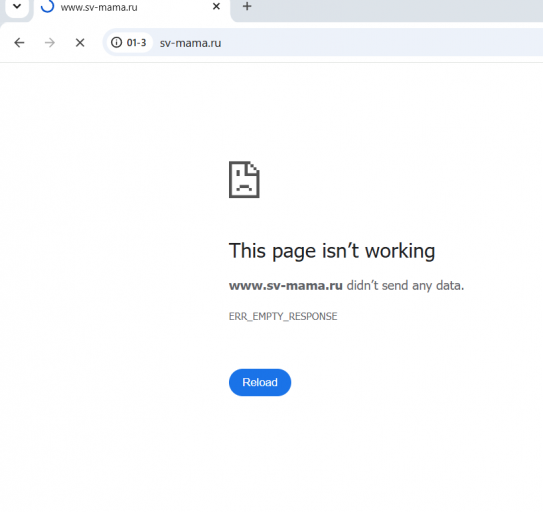Select the ERR_EMPTY_RESPONSE error code text
Image resolution: width=543 pixels, height=512 pixels.
click(x=283, y=316)
